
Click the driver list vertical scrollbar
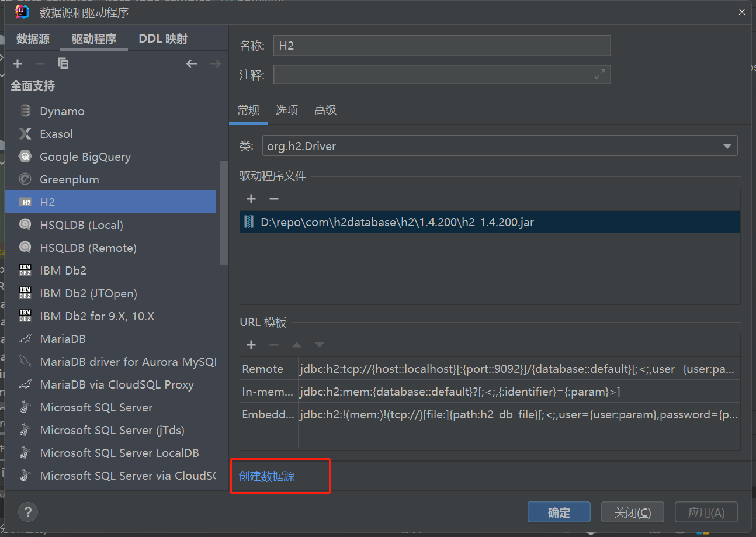click(x=224, y=213)
